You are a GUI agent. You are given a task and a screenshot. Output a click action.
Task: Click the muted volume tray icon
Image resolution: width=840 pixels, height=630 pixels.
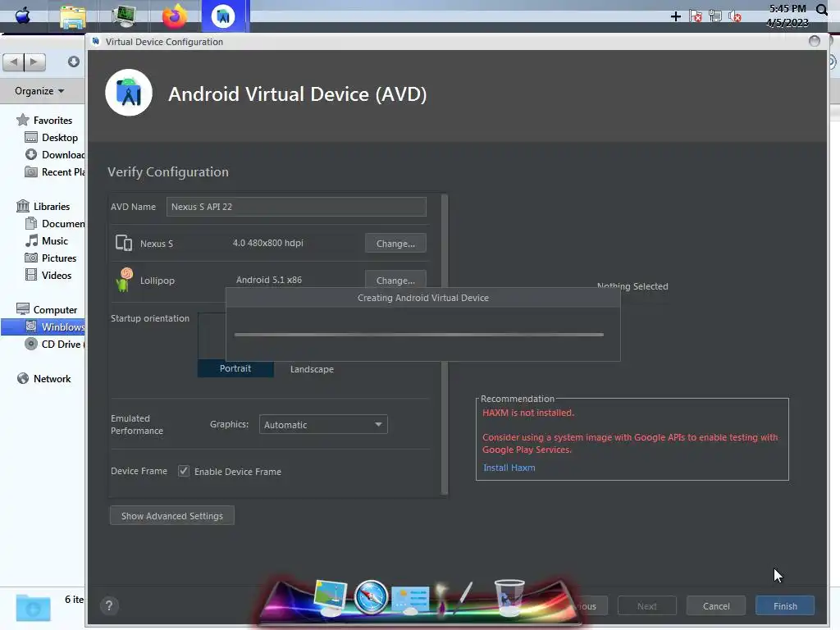click(735, 16)
